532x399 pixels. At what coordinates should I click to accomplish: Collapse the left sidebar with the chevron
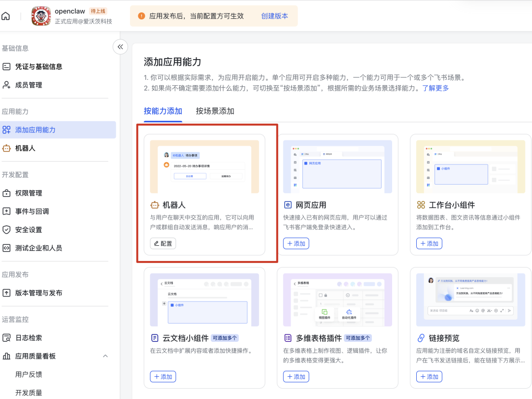click(120, 46)
